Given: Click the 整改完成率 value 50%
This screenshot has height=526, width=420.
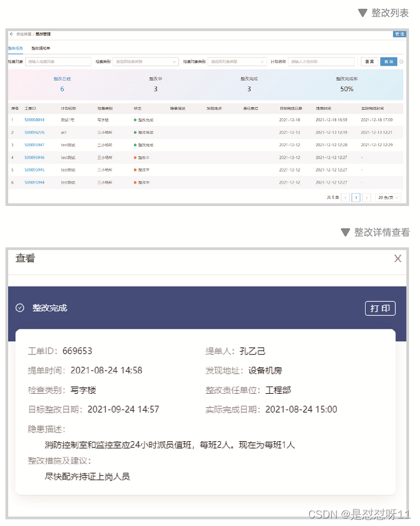Looking at the screenshot, I should tap(346, 89).
